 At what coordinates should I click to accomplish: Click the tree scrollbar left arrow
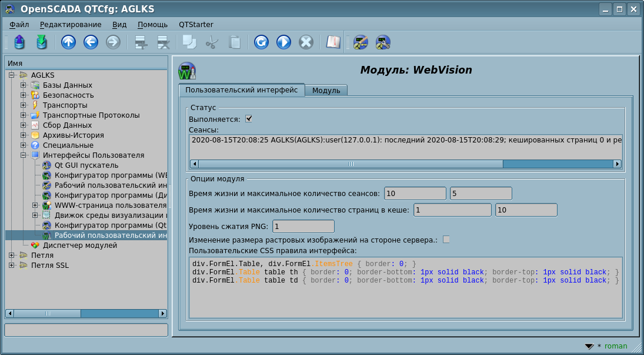(x=9, y=313)
